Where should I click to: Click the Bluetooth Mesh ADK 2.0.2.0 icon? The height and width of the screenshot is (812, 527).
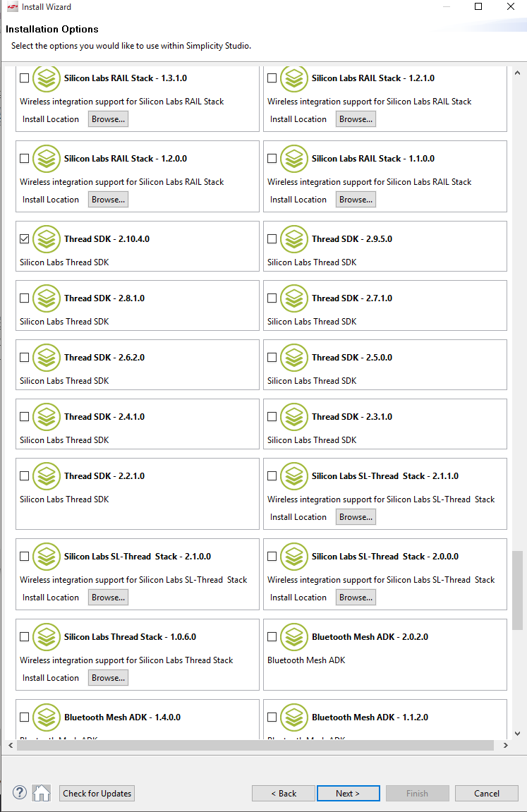coord(294,637)
